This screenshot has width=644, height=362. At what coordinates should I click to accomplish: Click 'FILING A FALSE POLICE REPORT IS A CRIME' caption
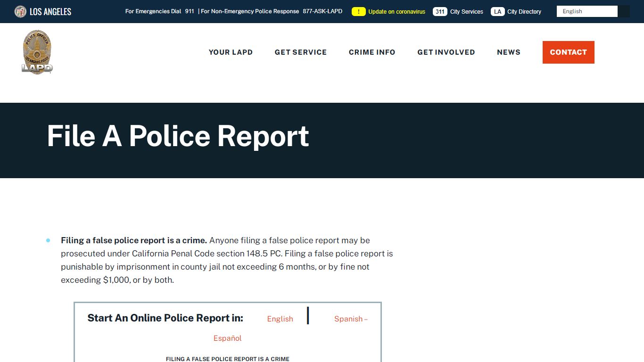pyautogui.click(x=228, y=359)
